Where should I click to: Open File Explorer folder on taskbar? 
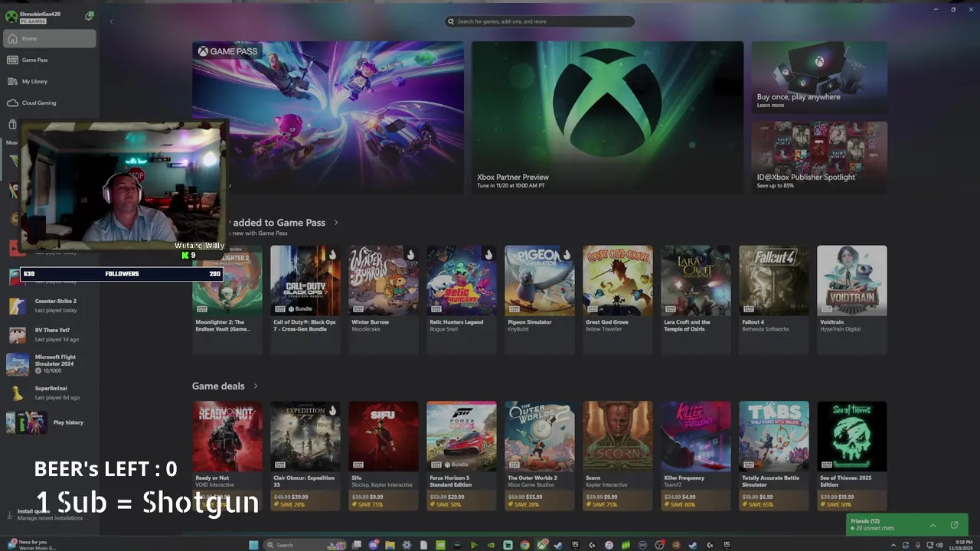(x=390, y=545)
